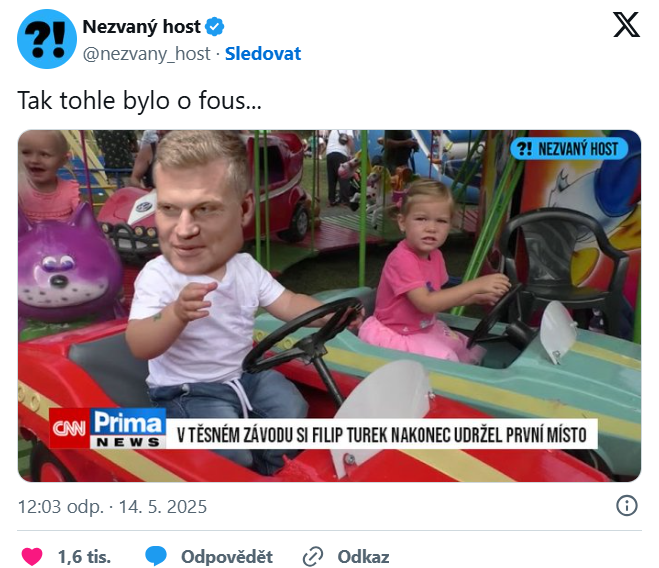Open the X logo link
The height and width of the screenshot is (568, 659).
coord(626,24)
